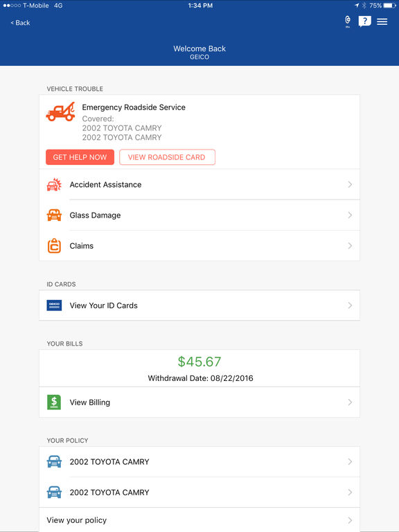Image resolution: width=399 pixels, height=532 pixels.
Task: Tap the Accident Assistance car crash icon
Action: (x=54, y=184)
